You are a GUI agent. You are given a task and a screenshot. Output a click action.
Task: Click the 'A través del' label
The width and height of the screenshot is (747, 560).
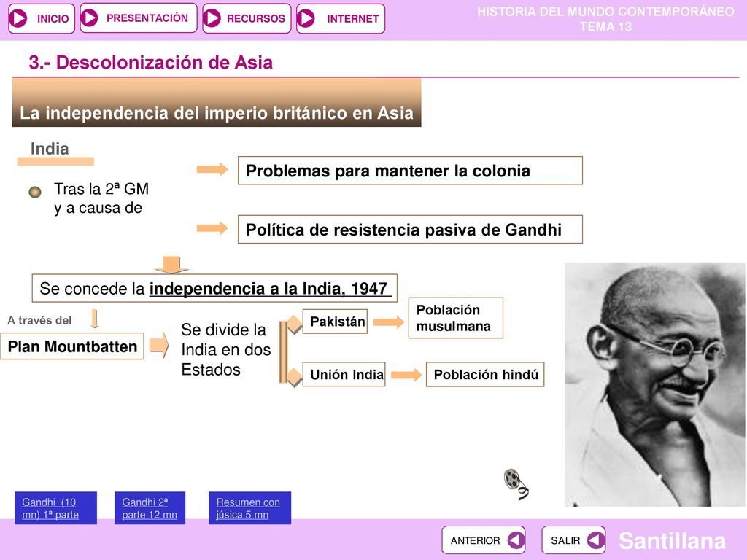click(x=39, y=321)
